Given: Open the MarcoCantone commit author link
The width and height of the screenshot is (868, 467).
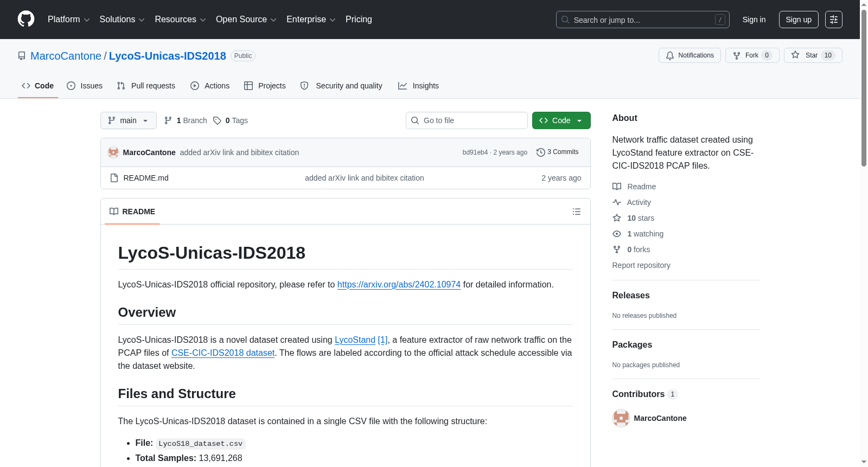Looking at the screenshot, I should (x=149, y=152).
